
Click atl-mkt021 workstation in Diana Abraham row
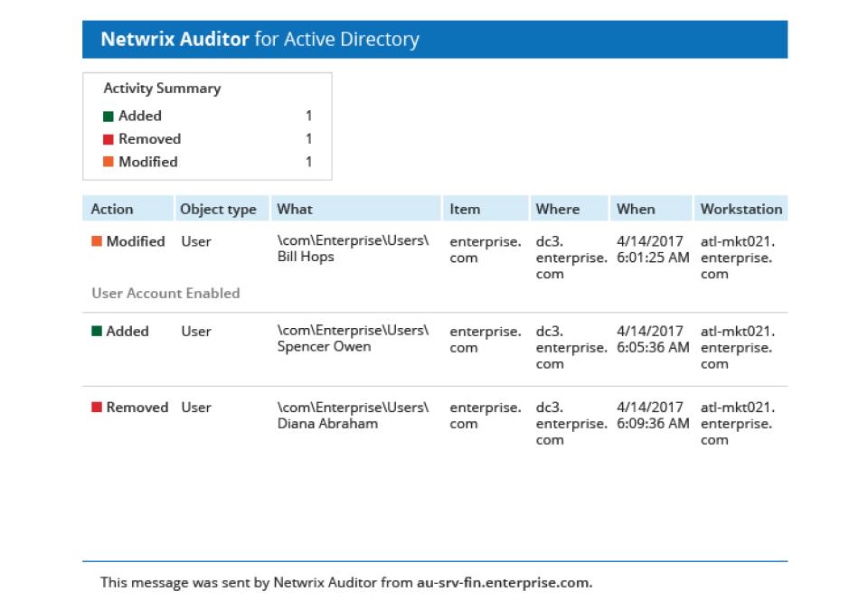[x=738, y=424]
